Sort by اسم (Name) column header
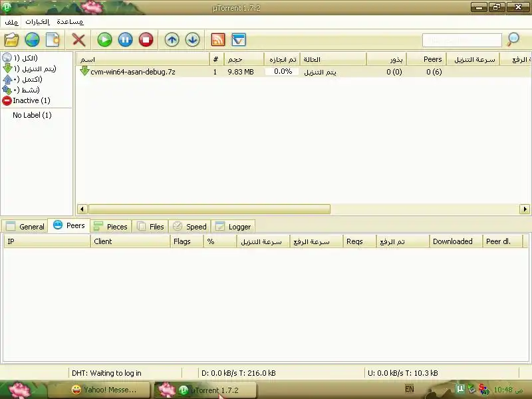Image resolution: width=532 pixels, height=399 pixels. (x=143, y=59)
